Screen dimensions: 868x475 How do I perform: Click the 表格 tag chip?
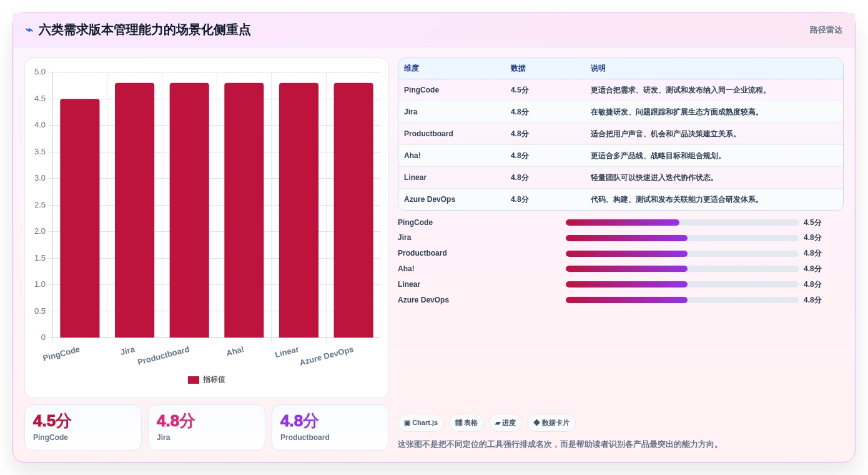pos(466,423)
